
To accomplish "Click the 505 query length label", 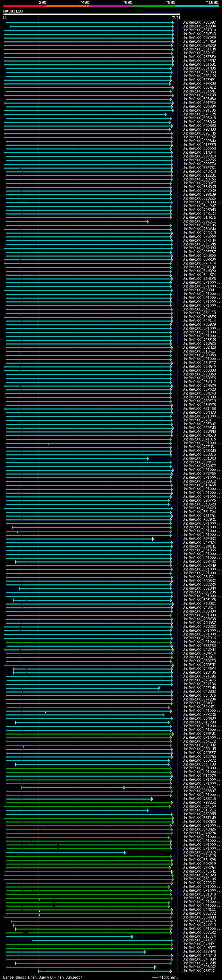I will [x=175, y=17].
